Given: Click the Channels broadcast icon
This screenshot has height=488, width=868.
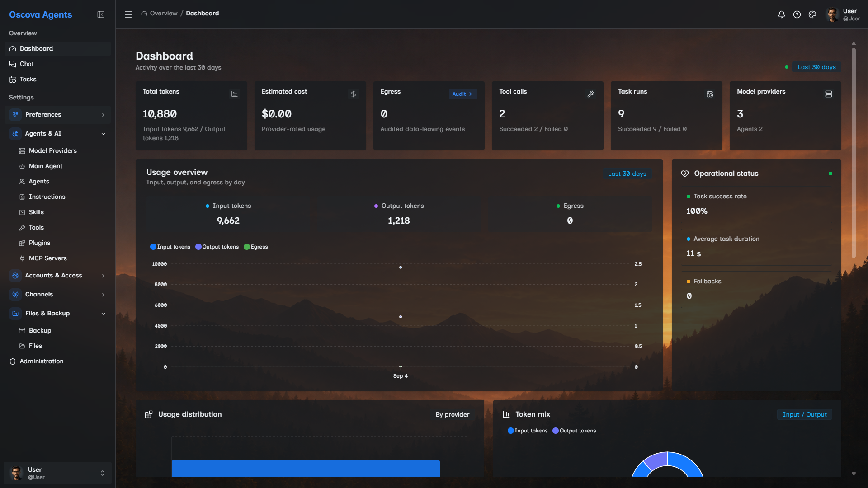Looking at the screenshot, I should pyautogui.click(x=15, y=295).
